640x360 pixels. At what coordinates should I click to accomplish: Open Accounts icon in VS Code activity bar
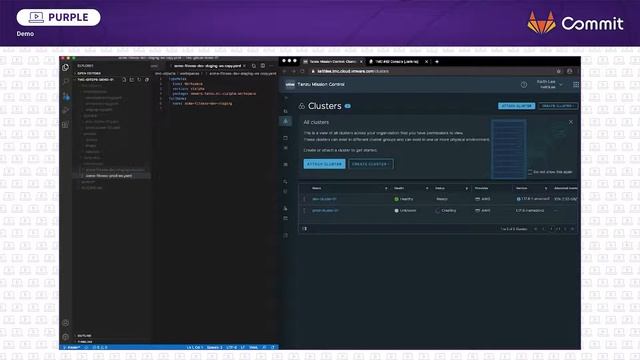click(x=65, y=323)
